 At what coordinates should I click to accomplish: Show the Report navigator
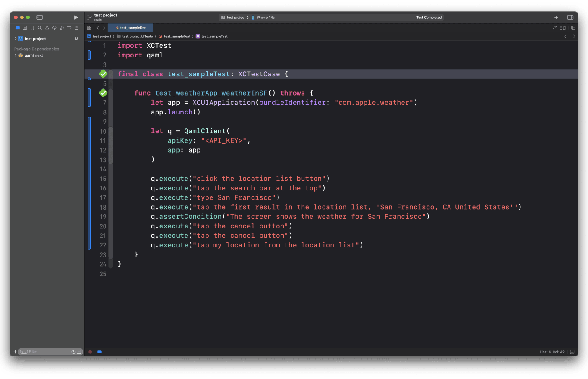point(77,28)
